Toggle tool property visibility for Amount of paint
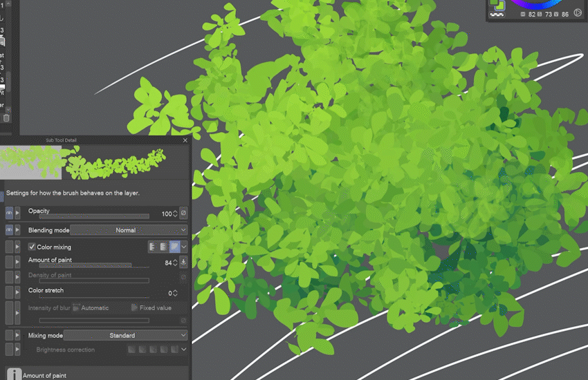588x380 pixels. pos(10,262)
